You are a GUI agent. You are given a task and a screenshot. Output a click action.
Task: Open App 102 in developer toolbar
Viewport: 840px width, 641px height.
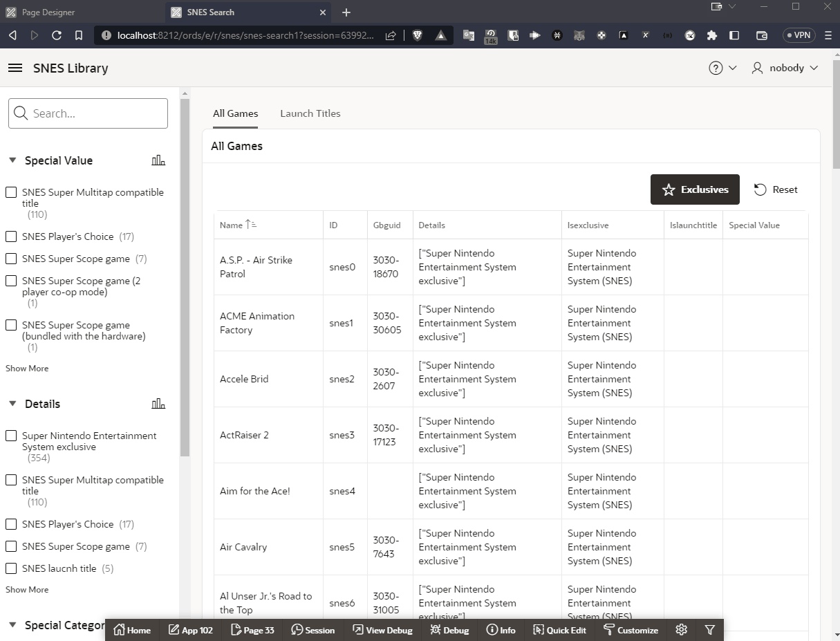[190, 630]
